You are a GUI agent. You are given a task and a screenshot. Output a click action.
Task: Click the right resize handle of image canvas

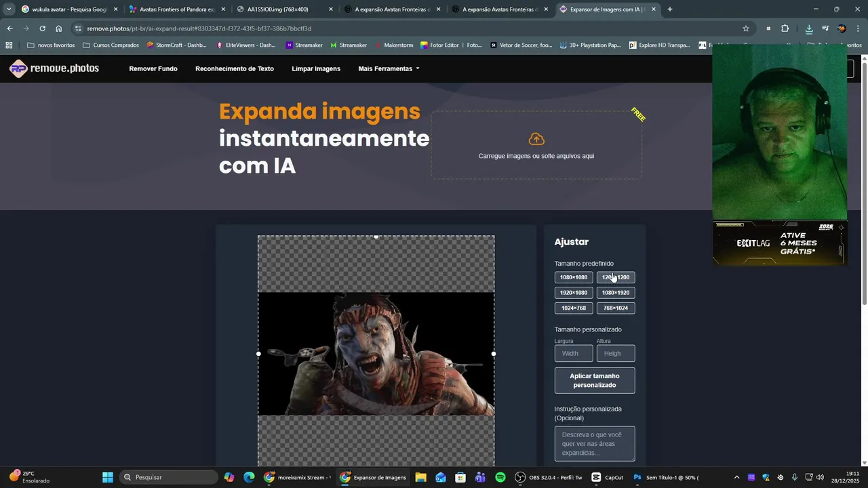click(494, 354)
